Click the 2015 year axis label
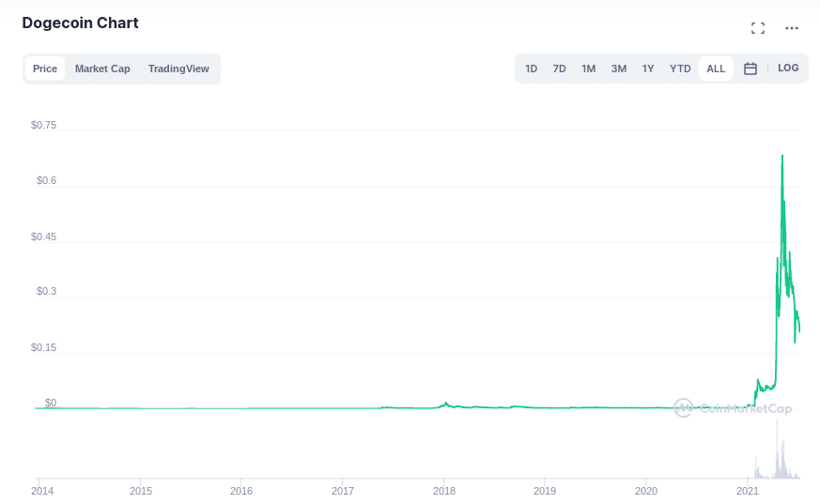Viewport: 820px width, 504px height. (141, 491)
